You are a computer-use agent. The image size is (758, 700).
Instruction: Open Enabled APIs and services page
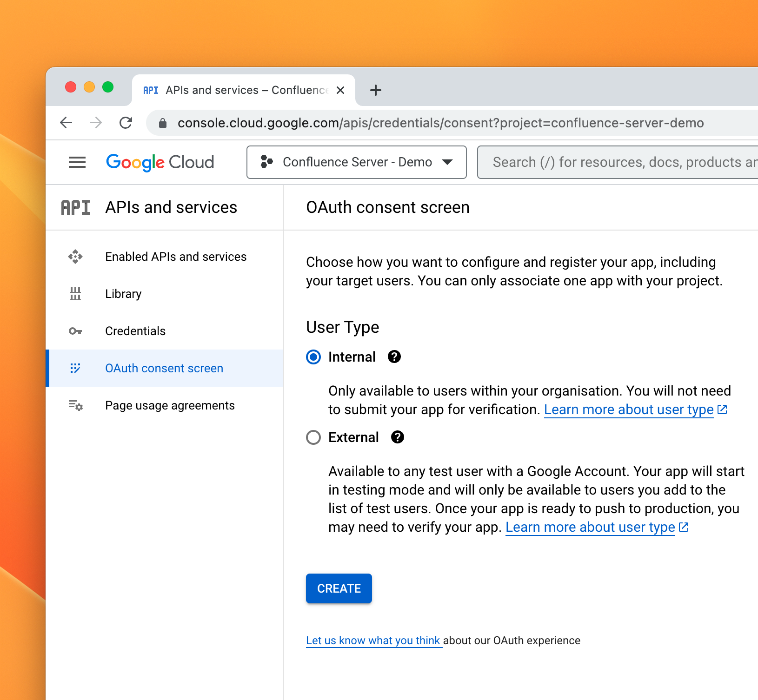(x=176, y=257)
